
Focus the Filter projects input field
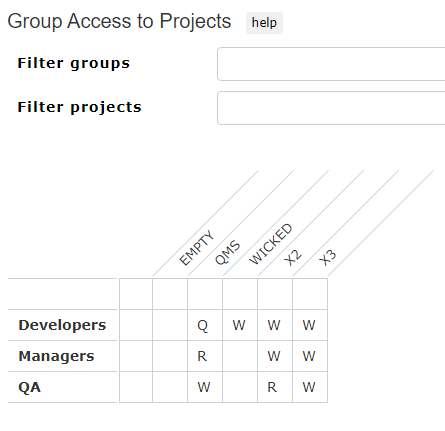[x=331, y=108]
